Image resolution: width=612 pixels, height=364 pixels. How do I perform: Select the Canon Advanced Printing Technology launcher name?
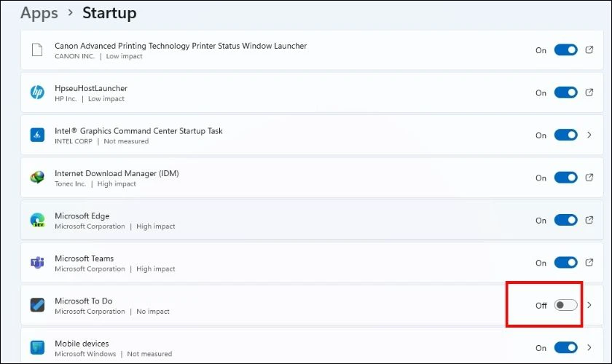click(x=181, y=46)
